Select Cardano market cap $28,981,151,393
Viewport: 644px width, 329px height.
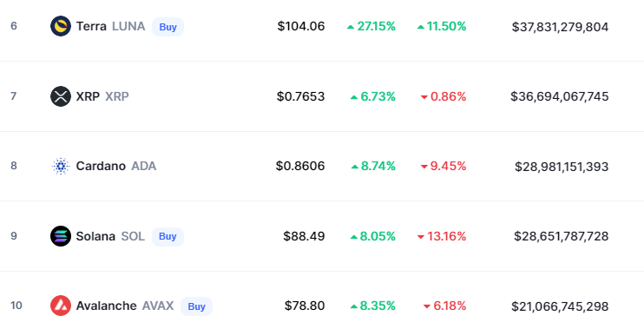[x=562, y=167]
